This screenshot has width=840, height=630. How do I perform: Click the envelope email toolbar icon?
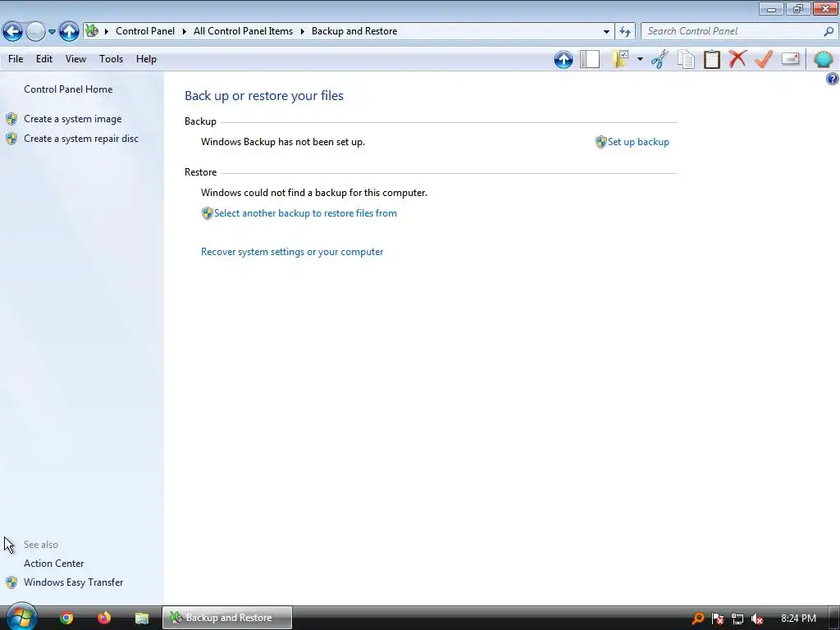tap(791, 58)
